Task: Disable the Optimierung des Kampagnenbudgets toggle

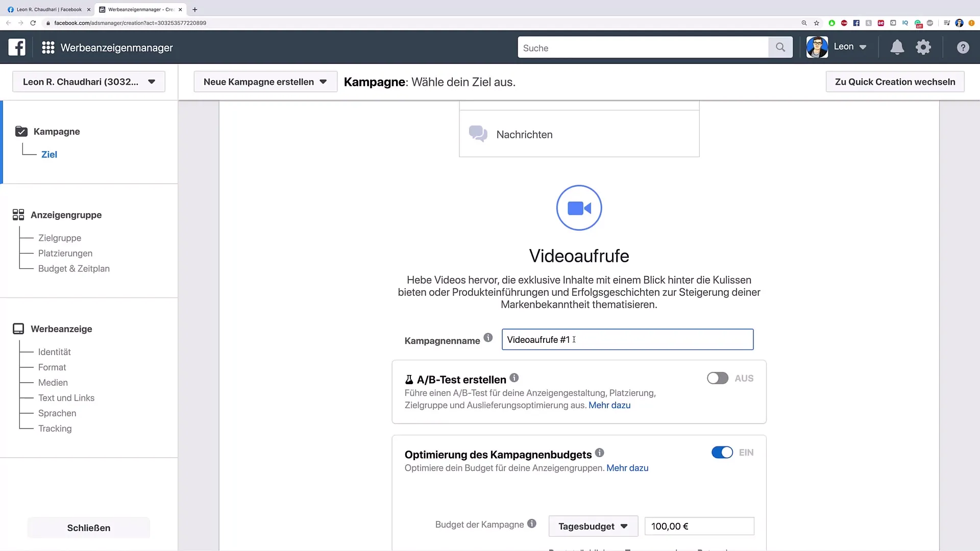Action: tap(722, 452)
